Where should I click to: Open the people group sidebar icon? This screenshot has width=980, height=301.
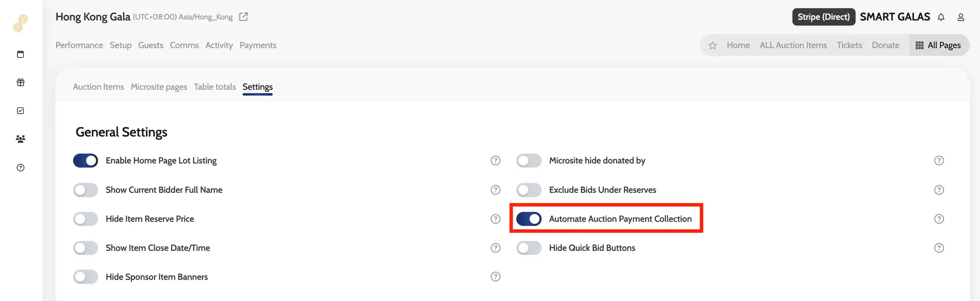20,139
